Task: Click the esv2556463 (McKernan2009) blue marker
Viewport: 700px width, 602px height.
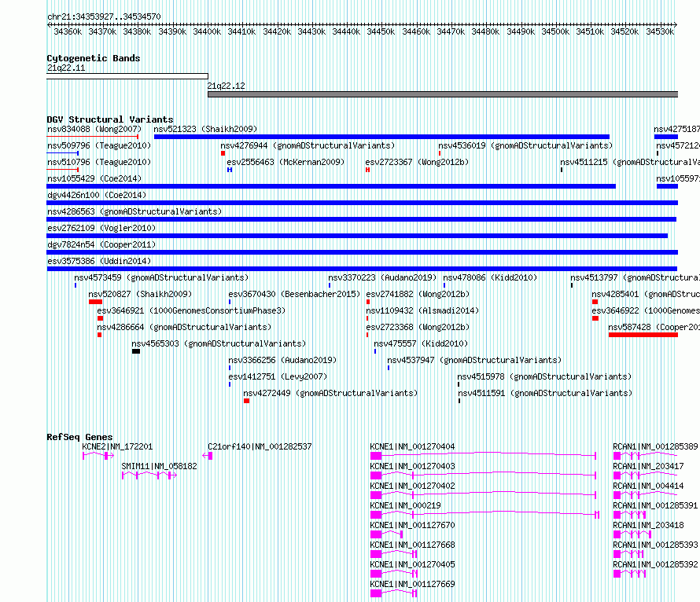Action: coord(230,170)
